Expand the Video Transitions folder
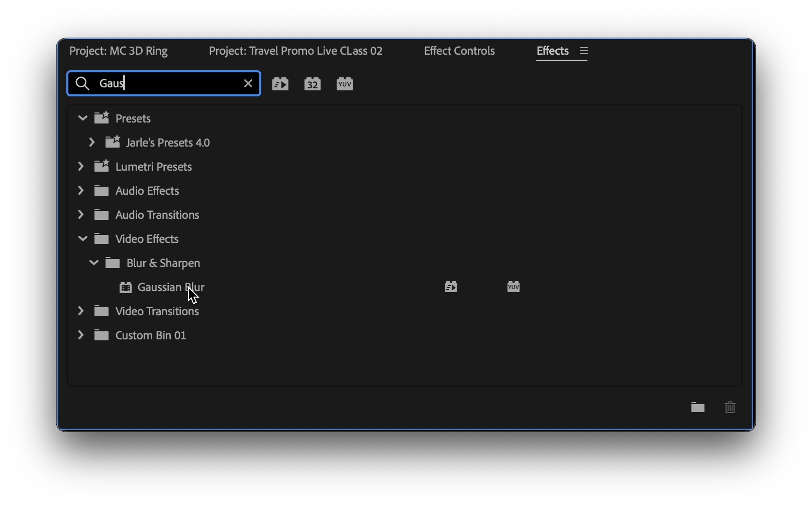The image size is (812, 506). (x=81, y=311)
